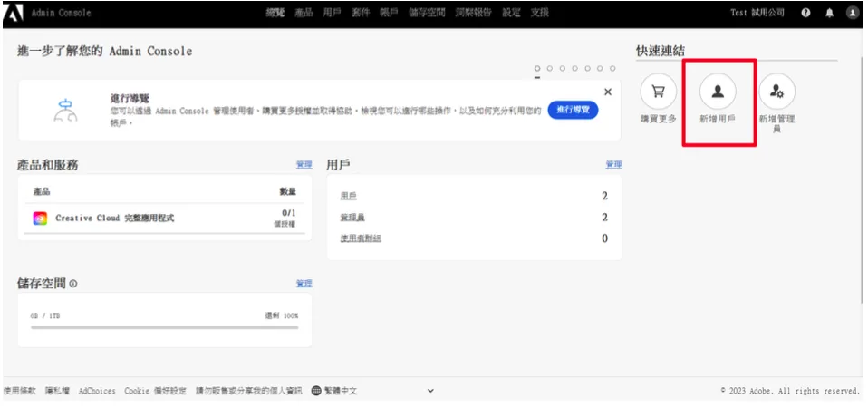Open the 管理員 link in users card

(352, 217)
